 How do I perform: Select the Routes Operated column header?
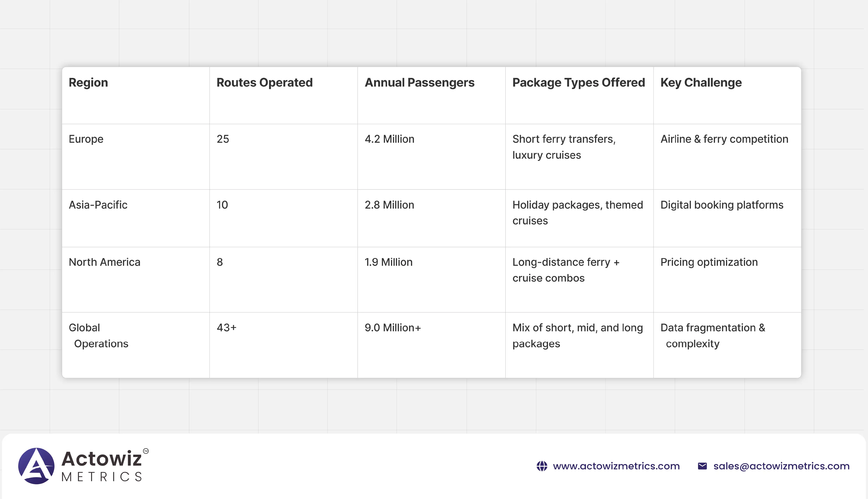(x=265, y=83)
